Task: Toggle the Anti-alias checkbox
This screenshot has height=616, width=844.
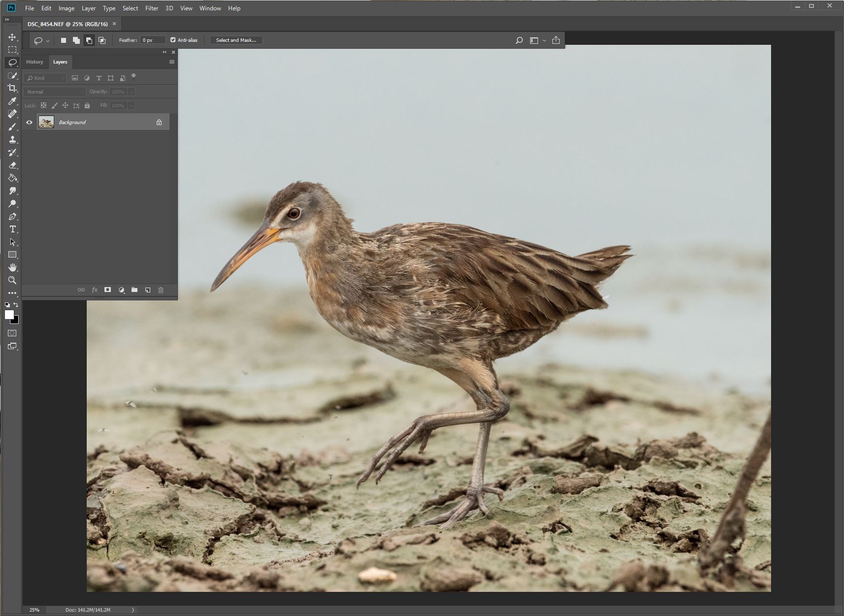Action: pos(173,40)
